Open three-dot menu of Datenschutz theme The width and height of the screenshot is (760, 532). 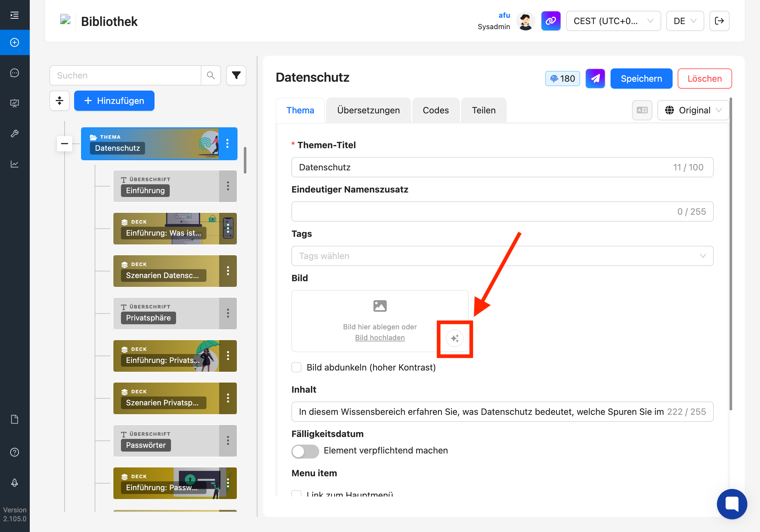pyautogui.click(x=227, y=144)
